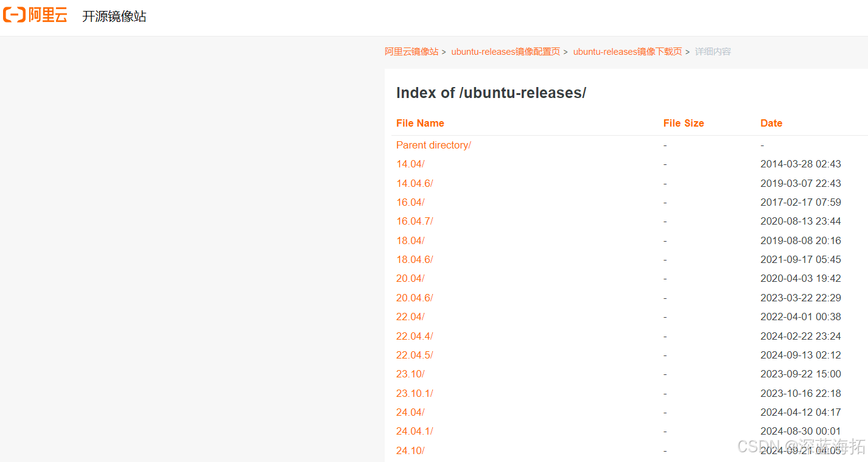Select date 2023-03-22 22:29
The image size is (868, 462).
click(x=800, y=298)
